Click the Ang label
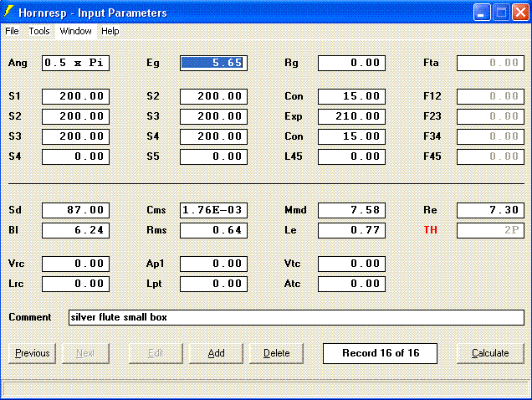 [18, 63]
